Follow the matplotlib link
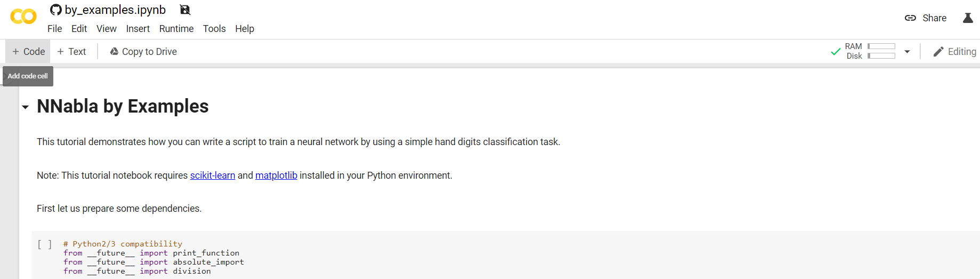The height and width of the screenshot is (279, 980). pos(276,176)
